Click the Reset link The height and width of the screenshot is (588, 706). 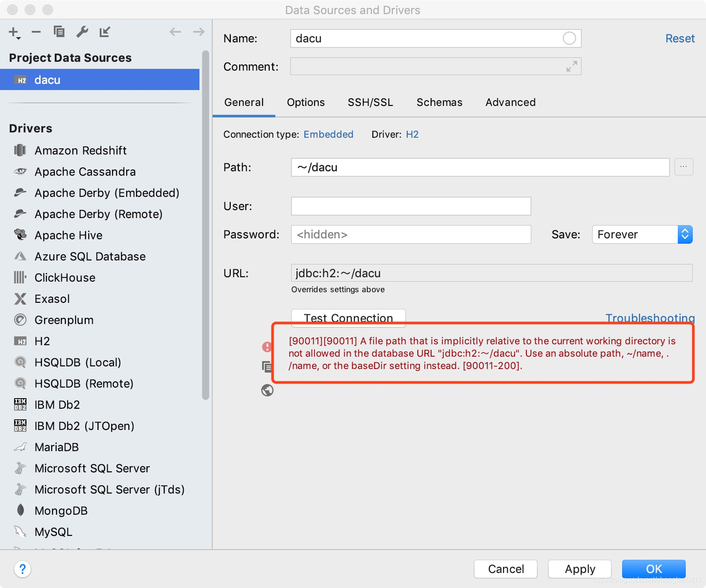pyautogui.click(x=680, y=38)
